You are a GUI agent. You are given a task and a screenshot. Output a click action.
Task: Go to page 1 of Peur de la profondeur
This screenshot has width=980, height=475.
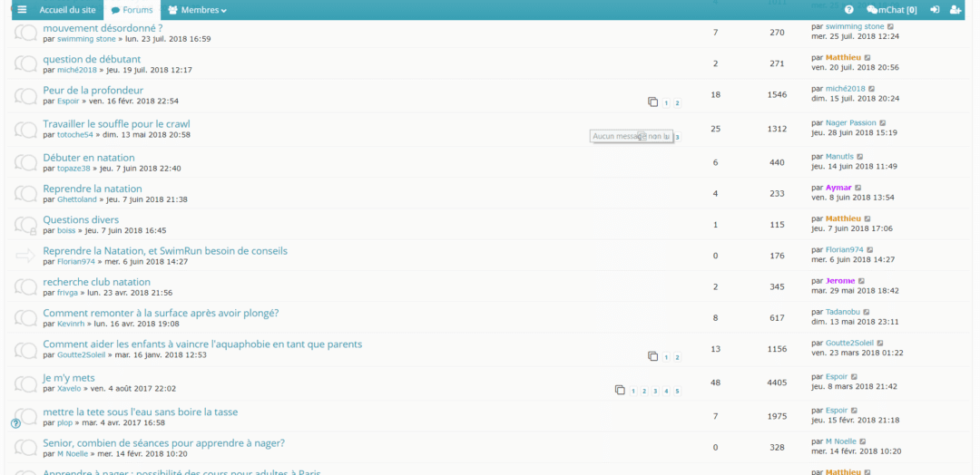coord(666,103)
